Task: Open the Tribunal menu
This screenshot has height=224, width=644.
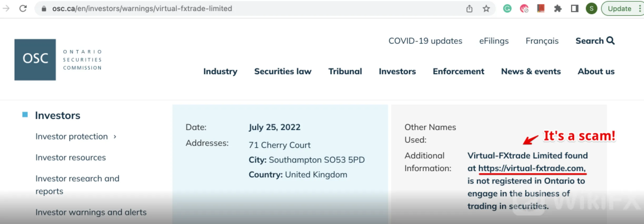Action: coord(345,71)
